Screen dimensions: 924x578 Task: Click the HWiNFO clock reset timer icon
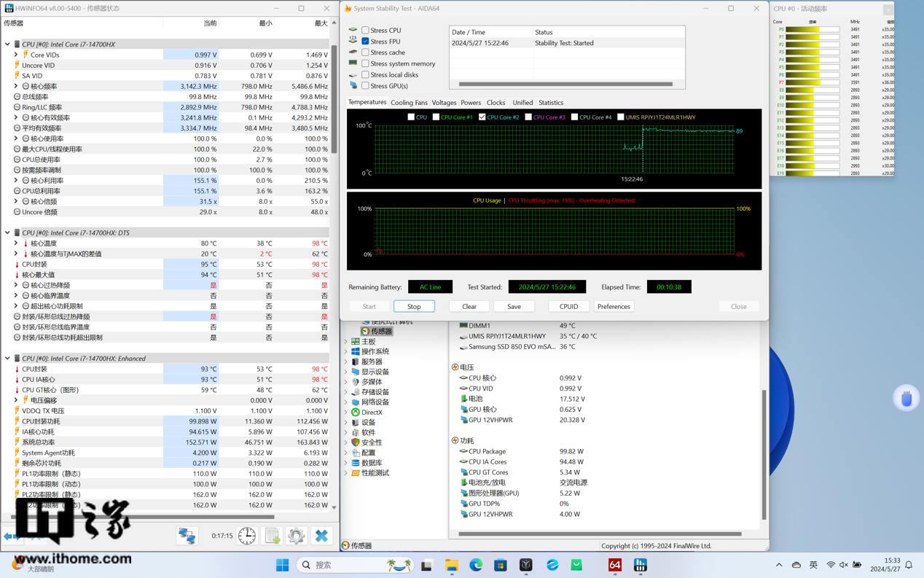[247, 536]
